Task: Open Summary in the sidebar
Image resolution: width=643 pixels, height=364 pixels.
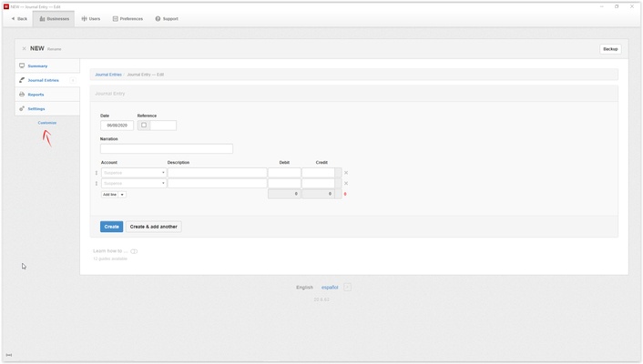Action: click(47, 66)
